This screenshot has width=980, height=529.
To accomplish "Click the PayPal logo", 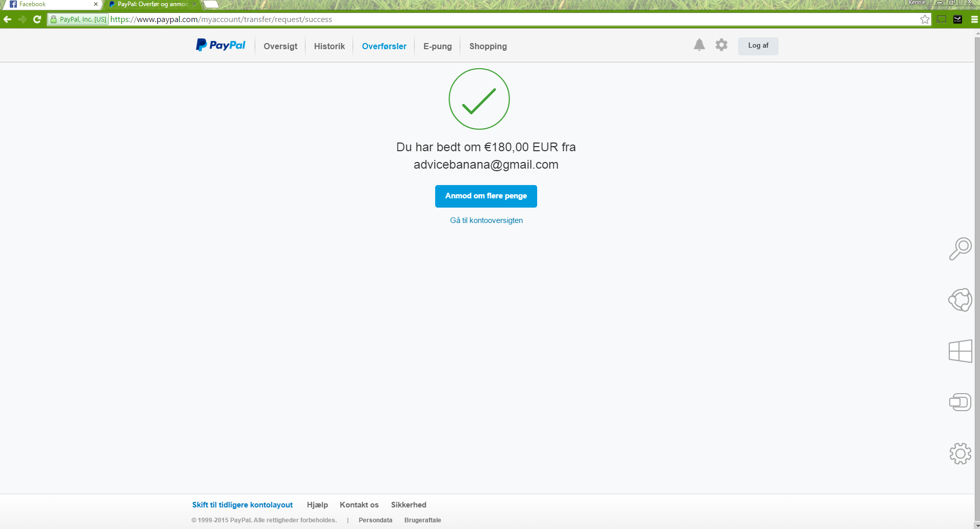I will coord(220,46).
